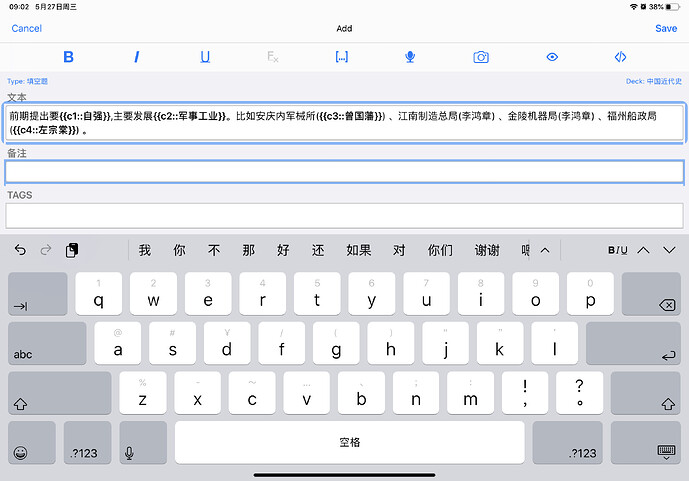Change deck 中国近代史
The image size is (689, 481).
click(654, 81)
